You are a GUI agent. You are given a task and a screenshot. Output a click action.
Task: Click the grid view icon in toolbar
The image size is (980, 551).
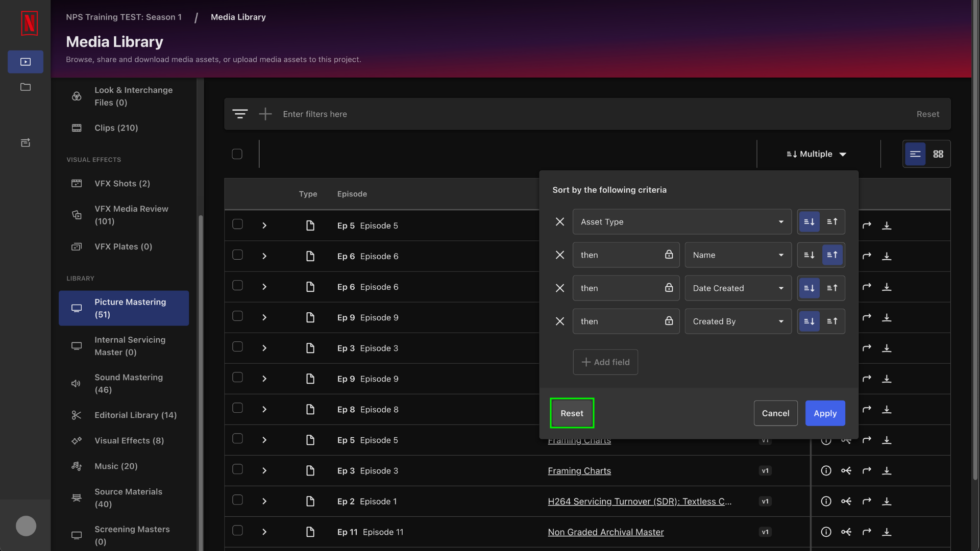tap(938, 154)
